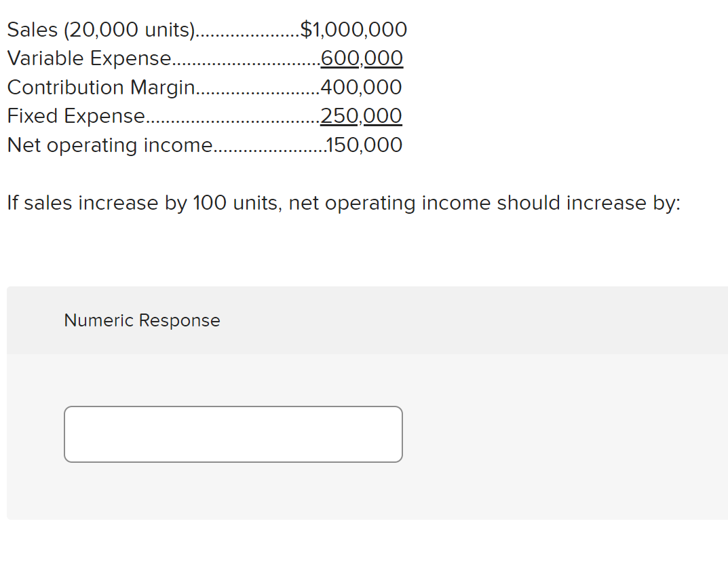Select the Numeric Response header bar
The image size is (728, 587).
pos(142,320)
